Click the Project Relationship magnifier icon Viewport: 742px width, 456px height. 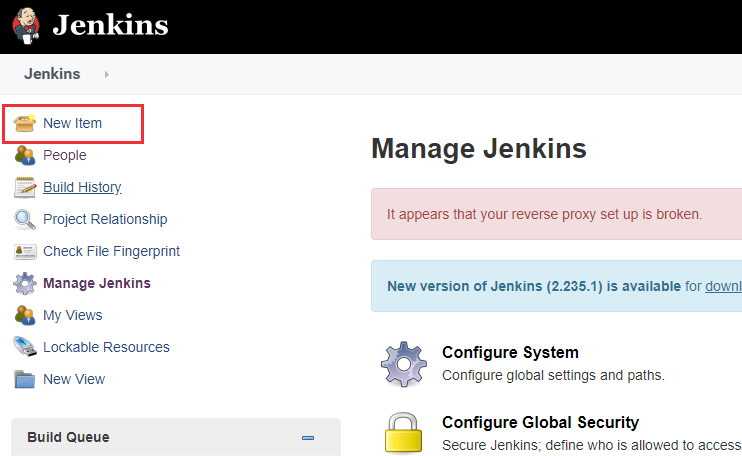[25, 219]
